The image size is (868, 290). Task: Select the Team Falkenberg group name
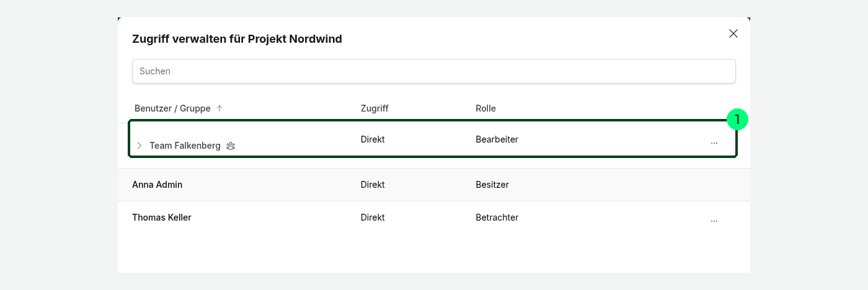185,146
